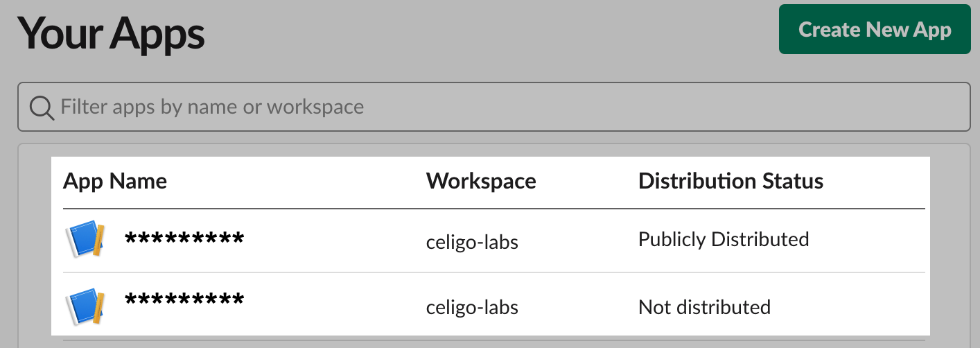Select the pencil on the first app icon

(x=99, y=241)
